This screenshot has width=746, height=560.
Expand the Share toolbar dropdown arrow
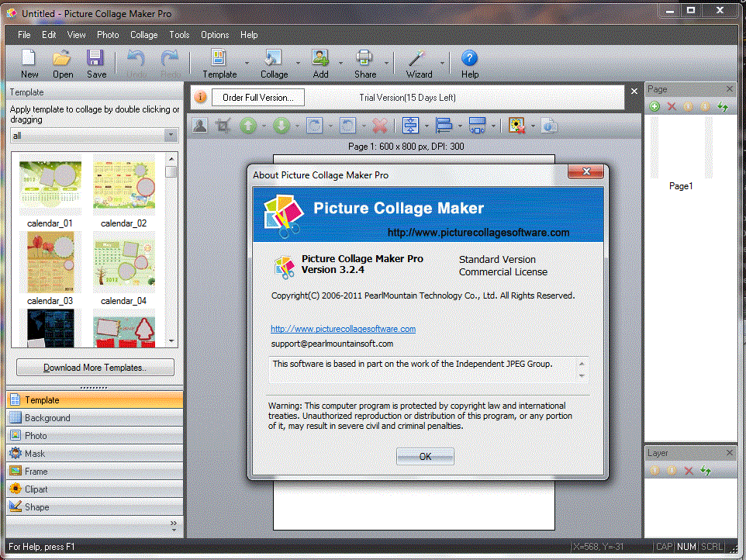coord(386,63)
